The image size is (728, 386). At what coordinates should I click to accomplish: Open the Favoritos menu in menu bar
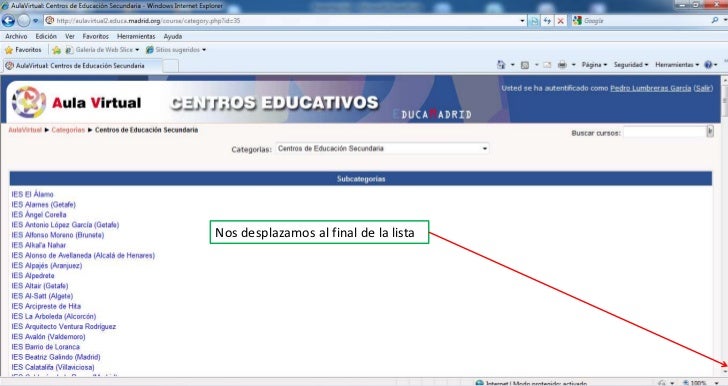tap(96, 36)
